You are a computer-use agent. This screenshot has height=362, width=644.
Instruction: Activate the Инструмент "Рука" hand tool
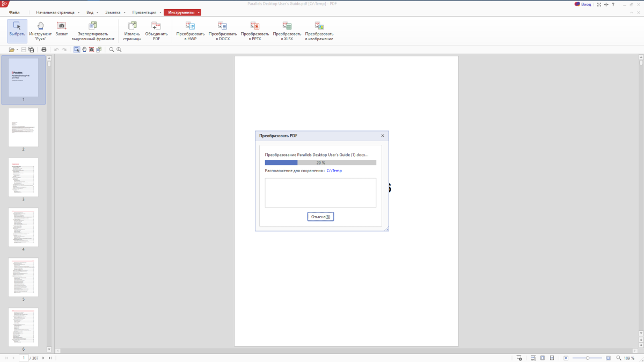(41, 30)
